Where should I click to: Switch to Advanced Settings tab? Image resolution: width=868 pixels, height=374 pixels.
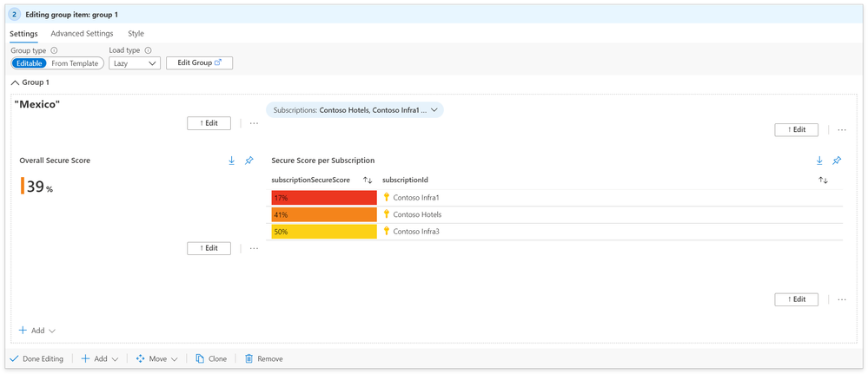[82, 34]
